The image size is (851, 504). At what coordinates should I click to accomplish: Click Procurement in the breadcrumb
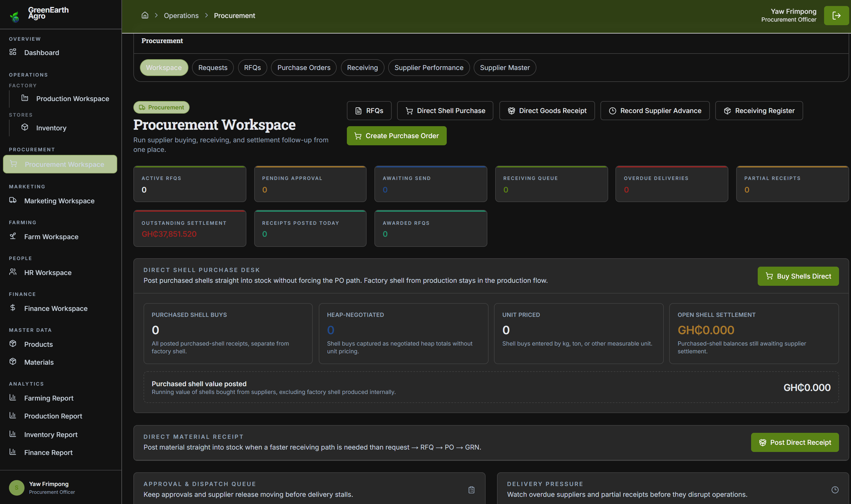click(234, 15)
